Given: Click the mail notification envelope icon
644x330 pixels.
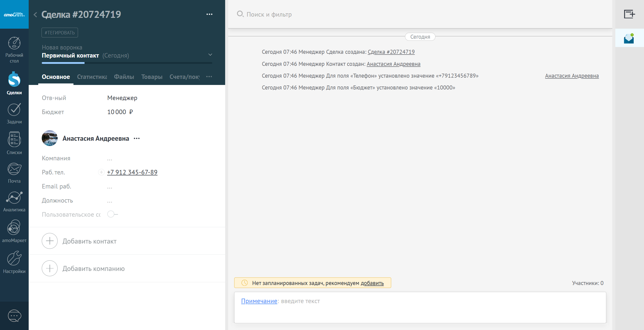Looking at the screenshot, I should pyautogui.click(x=629, y=38).
